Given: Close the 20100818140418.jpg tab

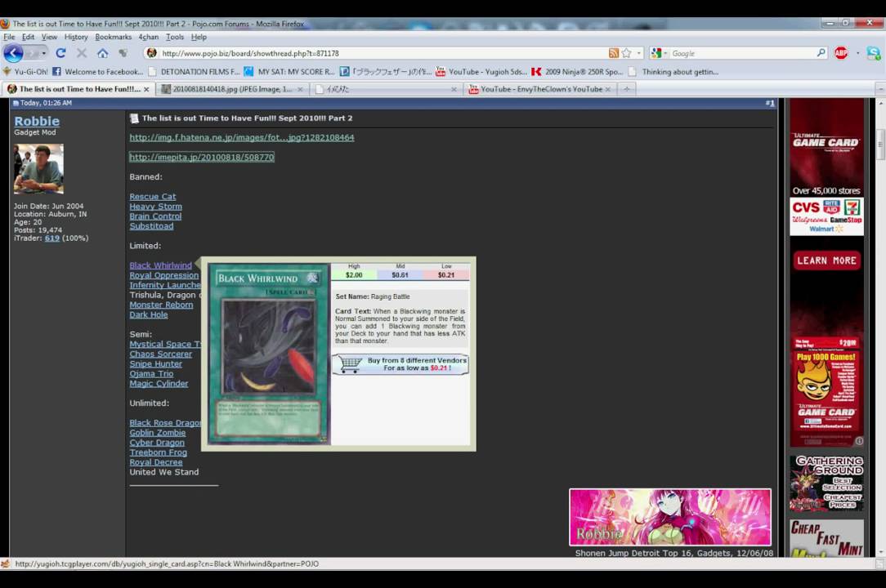Looking at the screenshot, I should [x=300, y=89].
